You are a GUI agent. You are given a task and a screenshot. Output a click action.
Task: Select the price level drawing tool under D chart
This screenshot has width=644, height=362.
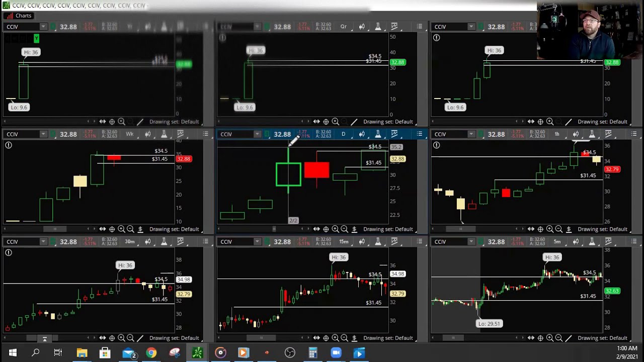click(354, 229)
